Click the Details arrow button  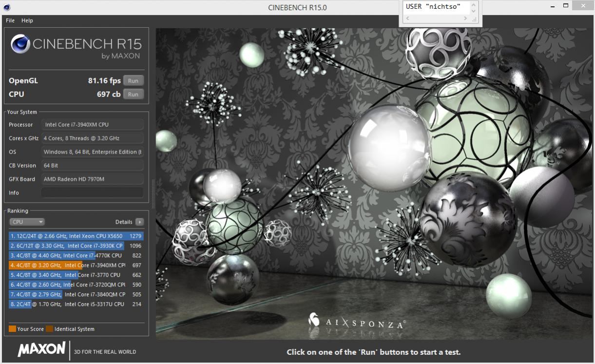click(x=140, y=222)
